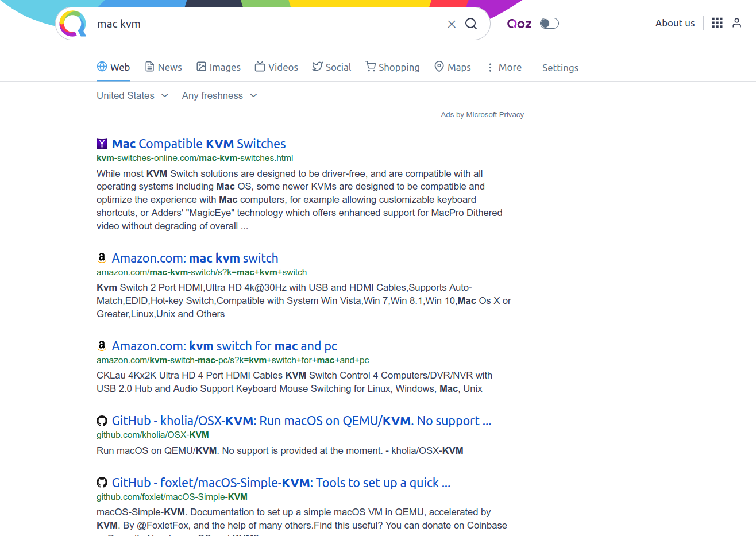Click the Qoz logo
Screen dimensions: 756x536
(x=519, y=24)
